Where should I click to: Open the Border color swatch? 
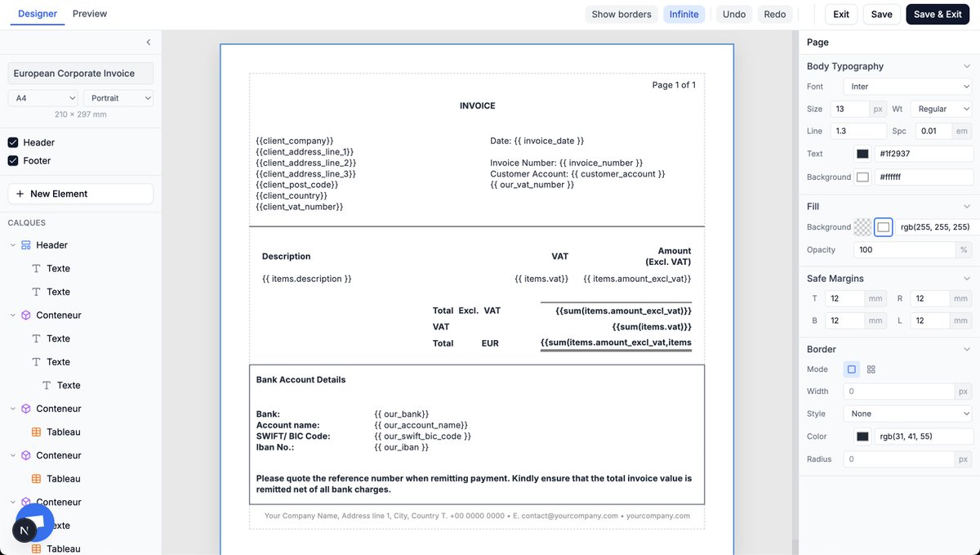click(x=862, y=436)
